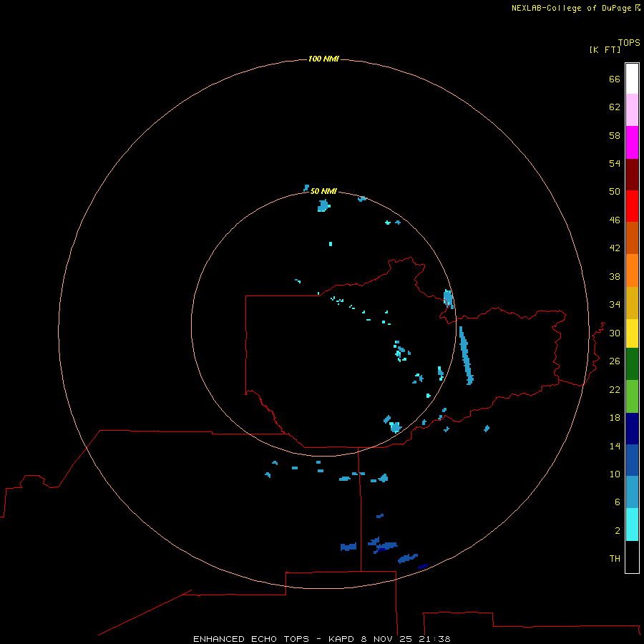Click the legend value 50
The image size is (644, 644).
[x=615, y=191]
